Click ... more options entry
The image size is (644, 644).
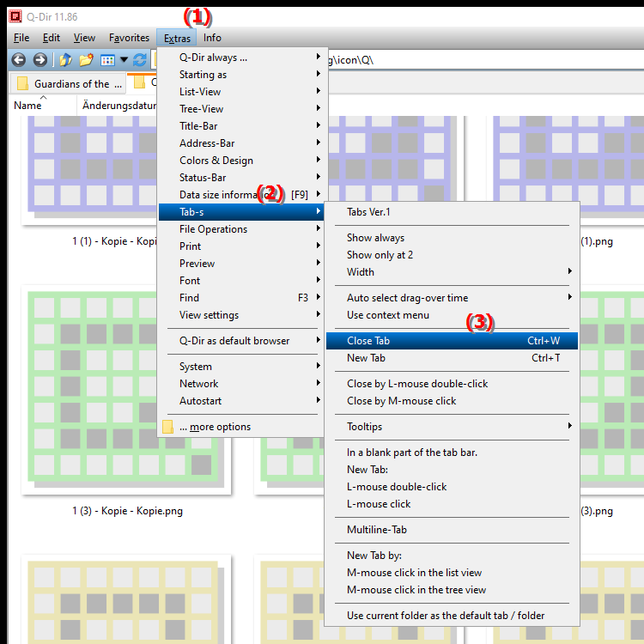[x=241, y=427]
